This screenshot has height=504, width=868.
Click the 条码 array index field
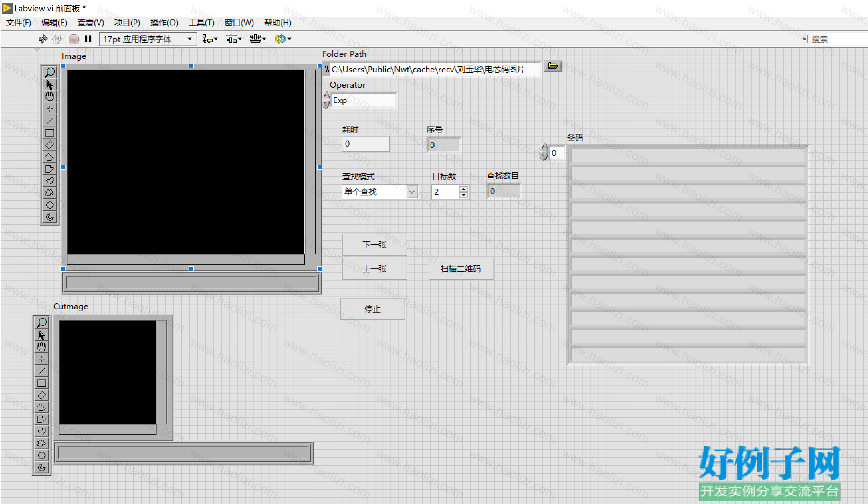[558, 153]
